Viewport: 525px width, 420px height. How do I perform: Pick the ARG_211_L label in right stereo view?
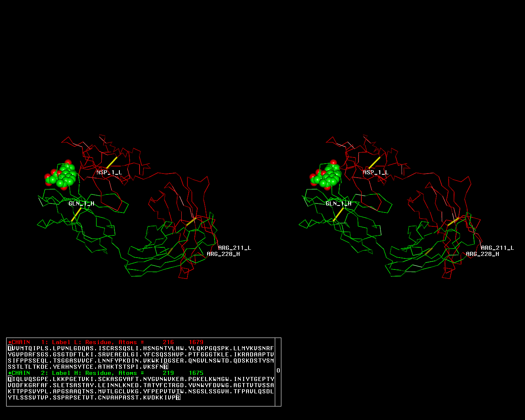[x=497, y=248]
